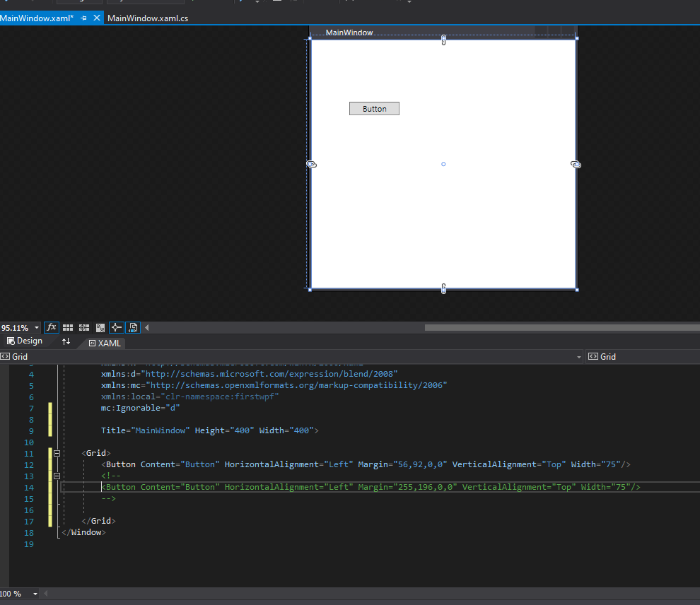The image size is (700, 605).
Task: Turn on snapping to gridlines
Action: coord(84,327)
